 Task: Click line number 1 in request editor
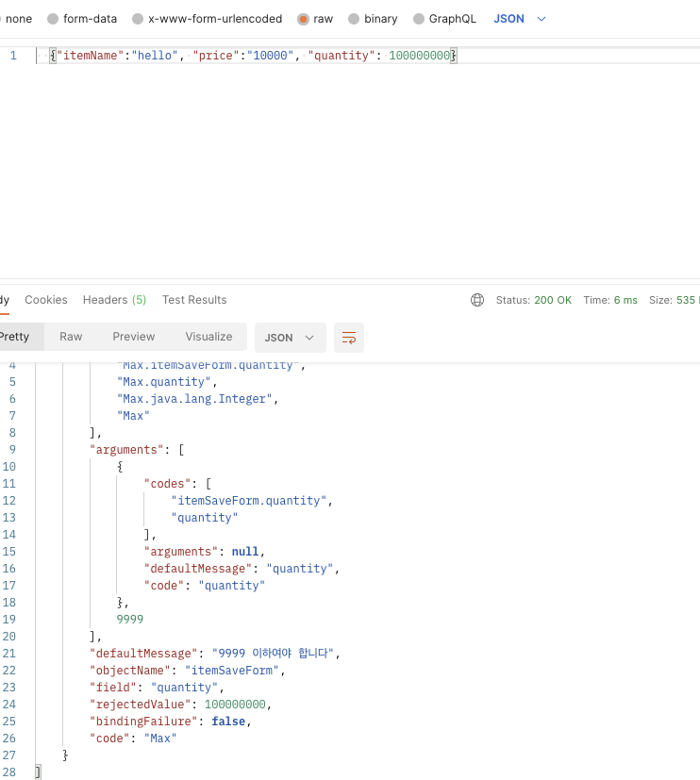[13, 56]
